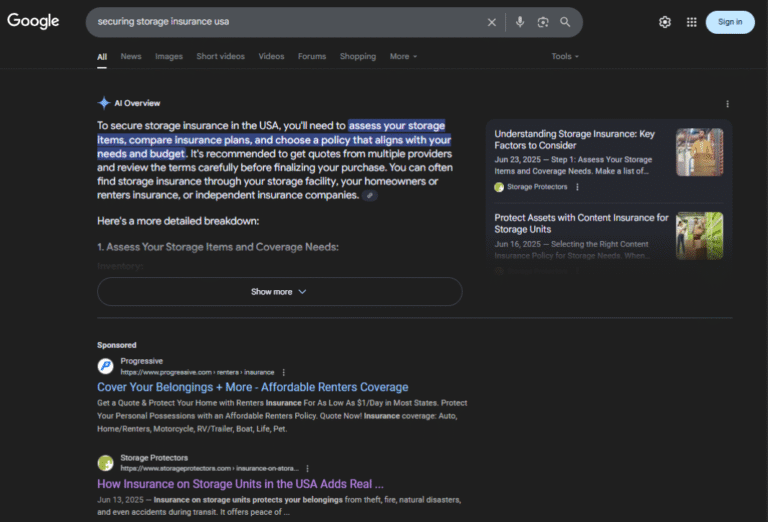This screenshot has width=768, height=522.
Task: Open the Shopping tab
Action: coord(358,56)
